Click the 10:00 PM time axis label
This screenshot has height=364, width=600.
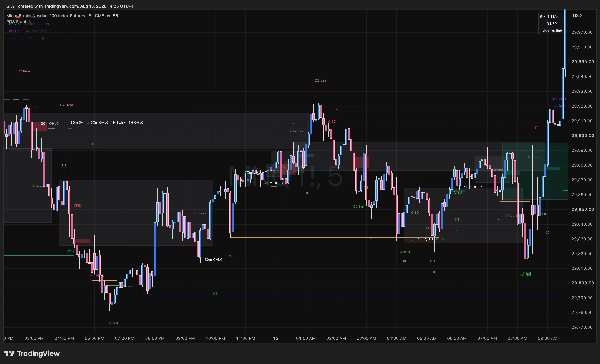point(215,338)
